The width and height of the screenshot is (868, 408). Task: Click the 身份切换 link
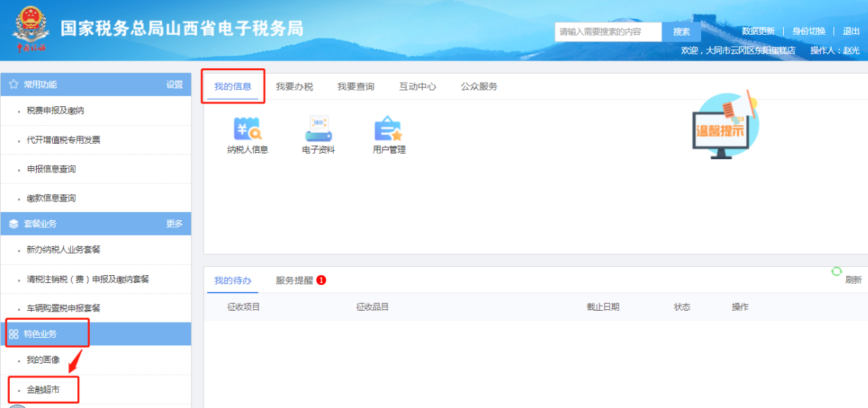[809, 31]
